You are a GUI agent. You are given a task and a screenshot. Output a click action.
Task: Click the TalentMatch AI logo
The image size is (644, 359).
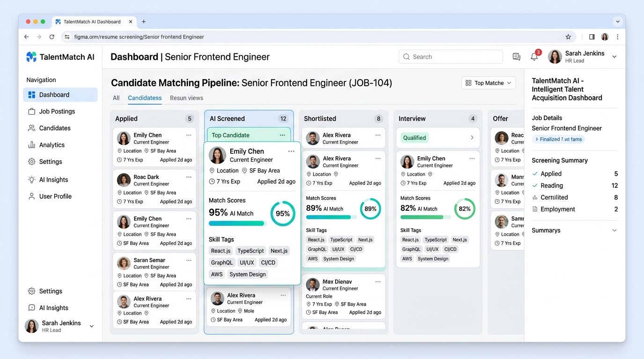[60, 57]
